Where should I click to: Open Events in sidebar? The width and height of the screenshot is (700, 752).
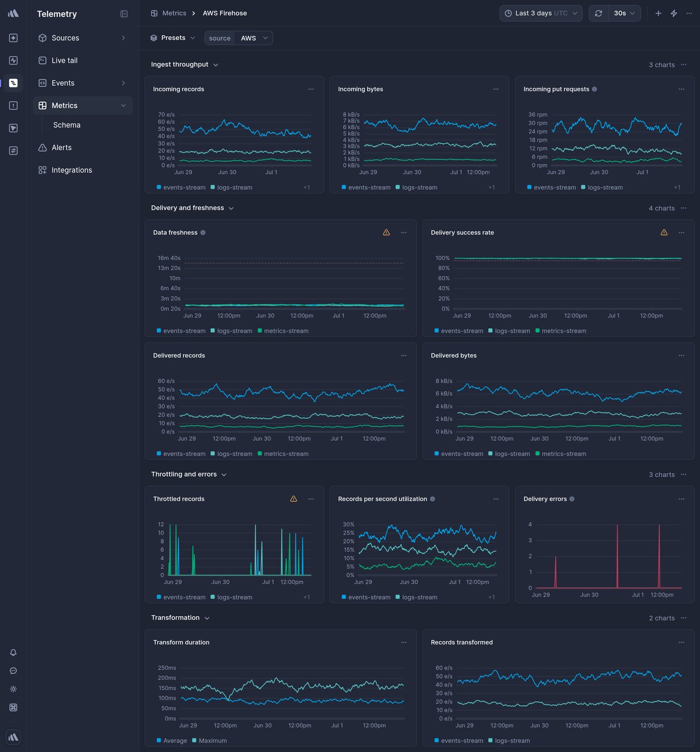[82, 83]
